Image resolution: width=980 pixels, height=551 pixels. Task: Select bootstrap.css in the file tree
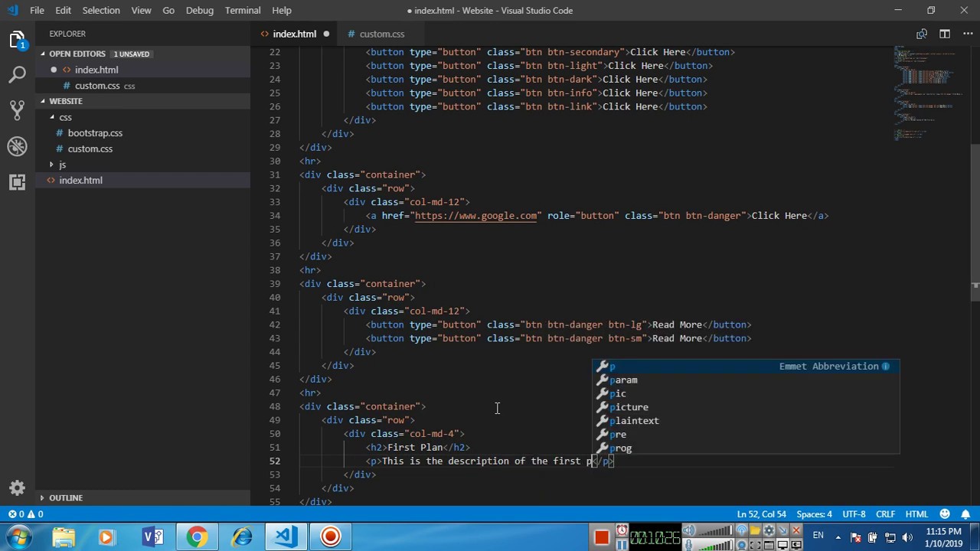pyautogui.click(x=95, y=133)
